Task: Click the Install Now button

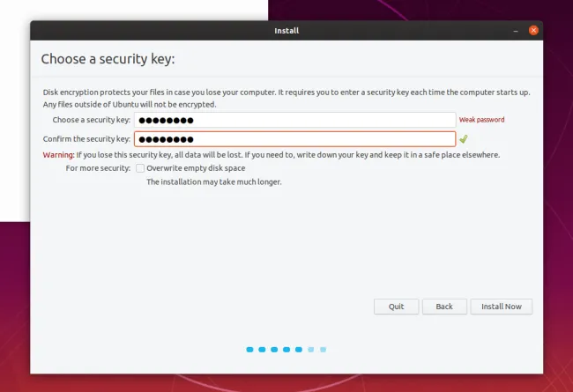Action: (502, 307)
